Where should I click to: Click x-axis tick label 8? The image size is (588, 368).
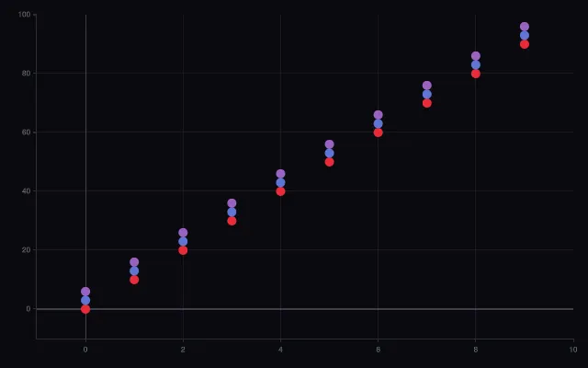[476, 350]
